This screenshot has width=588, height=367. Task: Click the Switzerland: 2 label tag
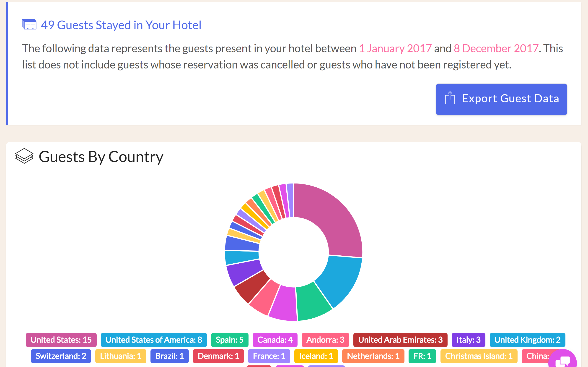pyautogui.click(x=60, y=356)
